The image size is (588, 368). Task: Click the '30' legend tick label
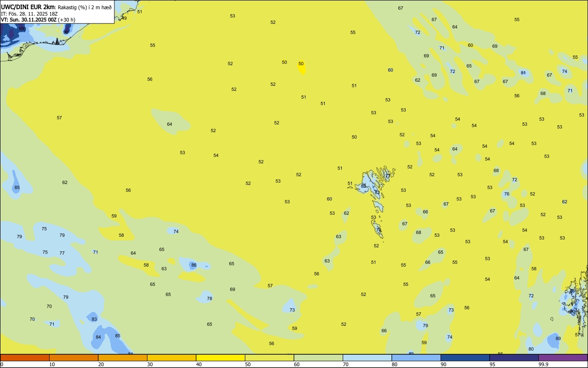(150, 364)
